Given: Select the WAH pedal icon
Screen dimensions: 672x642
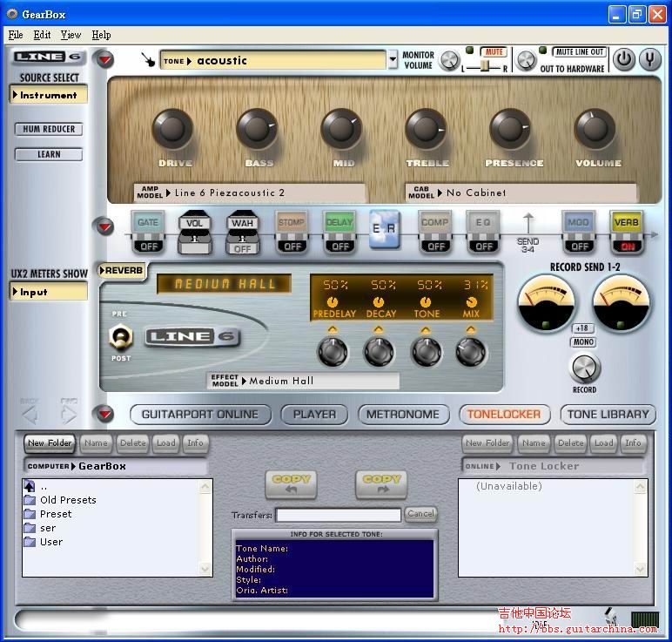Looking at the screenshot, I should (x=243, y=232).
